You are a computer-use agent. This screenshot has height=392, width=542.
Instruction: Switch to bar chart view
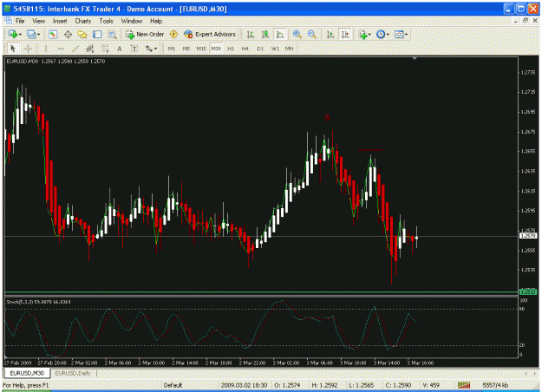coord(251,34)
